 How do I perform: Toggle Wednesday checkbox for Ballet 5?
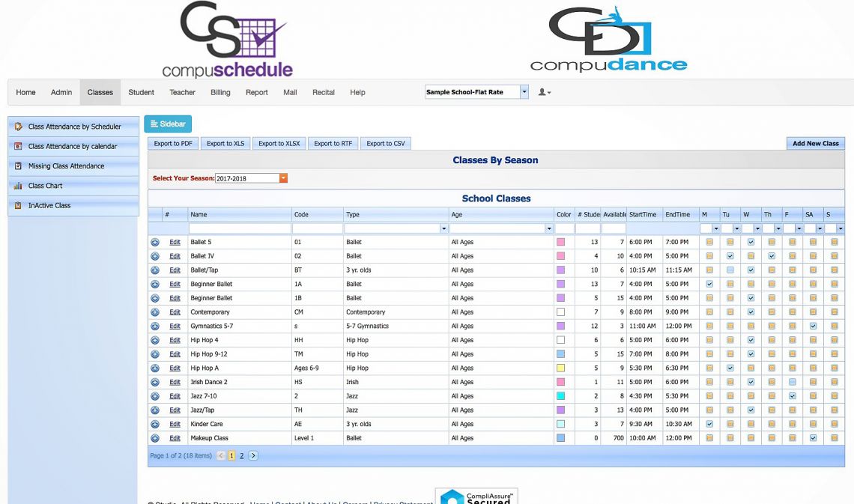pyautogui.click(x=751, y=243)
